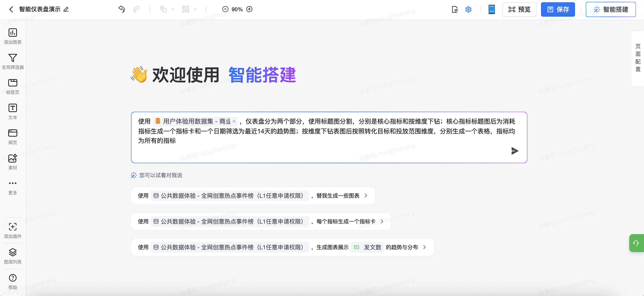Remove the 用户体验用数据集 dataset tag
Screen dimensions: 644x296
(x=234, y=122)
